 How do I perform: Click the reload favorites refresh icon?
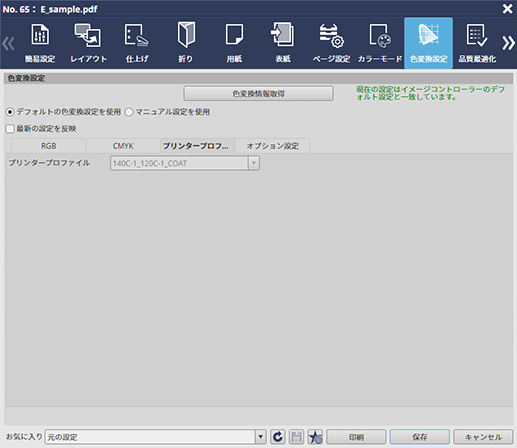coord(278,437)
